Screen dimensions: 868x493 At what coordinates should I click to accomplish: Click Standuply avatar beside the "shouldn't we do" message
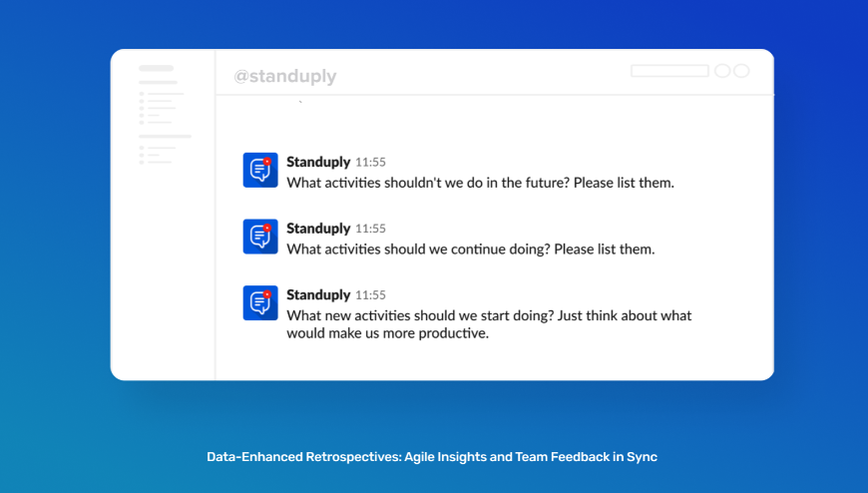point(260,170)
